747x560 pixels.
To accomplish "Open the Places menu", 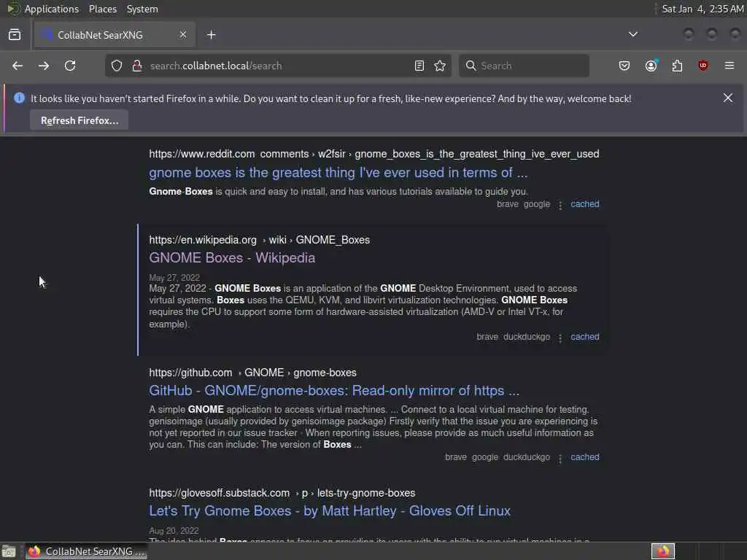I will [103, 9].
